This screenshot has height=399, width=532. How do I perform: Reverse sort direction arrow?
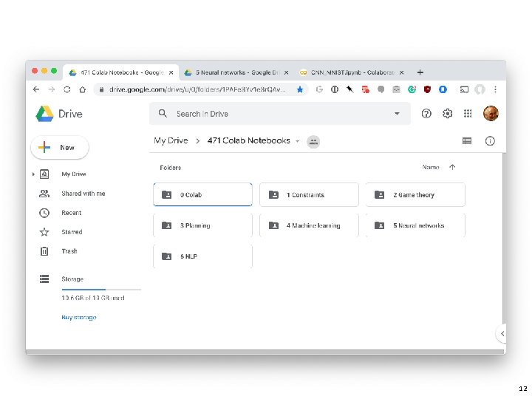click(452, 167)
